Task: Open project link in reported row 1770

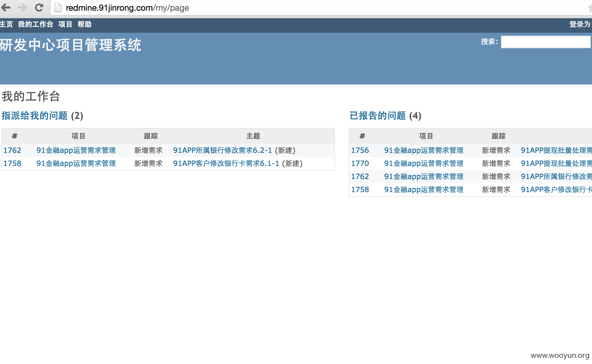Action: (x=424, y=164)
